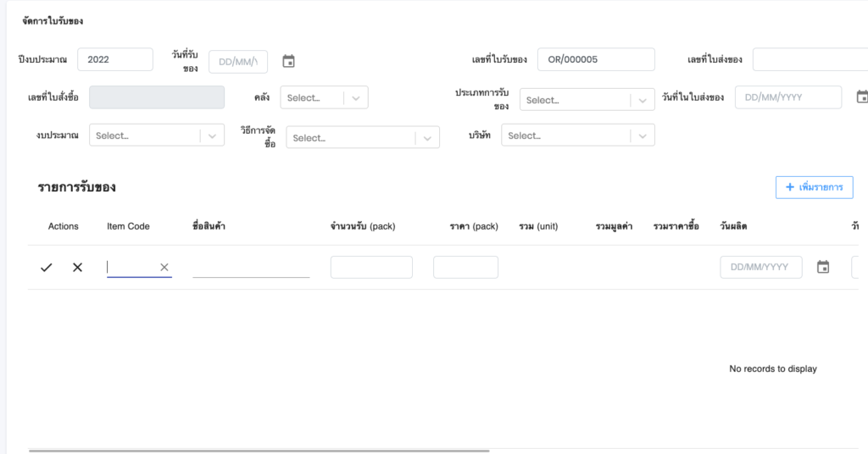Cancel row edit with X action icon
Viewport: 868px width, 454px height.
(x=77, y=268)
